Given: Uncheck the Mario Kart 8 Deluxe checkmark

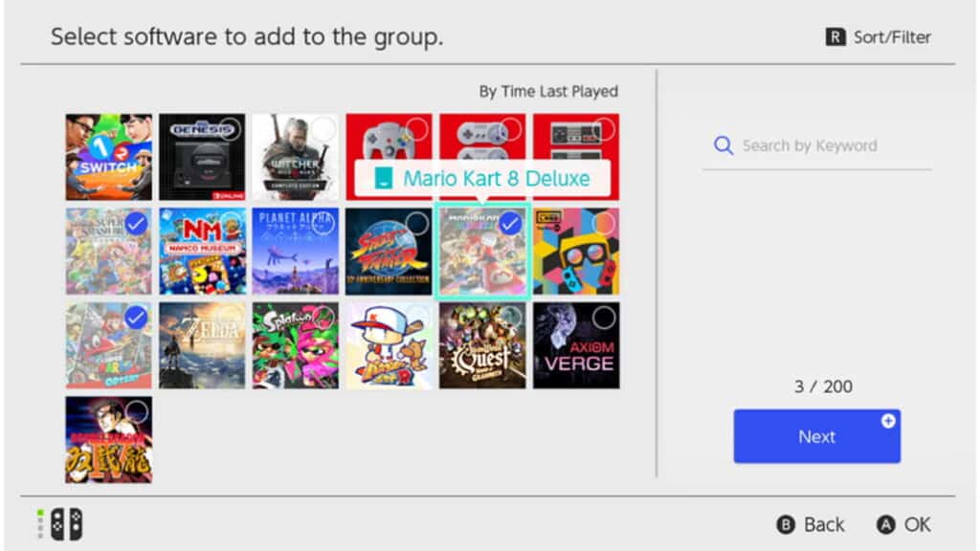Looking at the screenshot, I should coord(510,224).
